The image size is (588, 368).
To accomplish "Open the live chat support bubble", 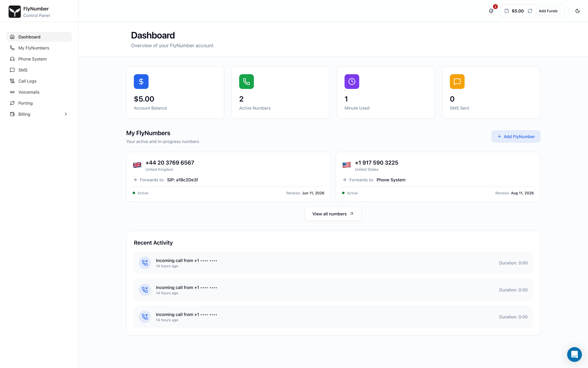I will [x=574, y=354].
